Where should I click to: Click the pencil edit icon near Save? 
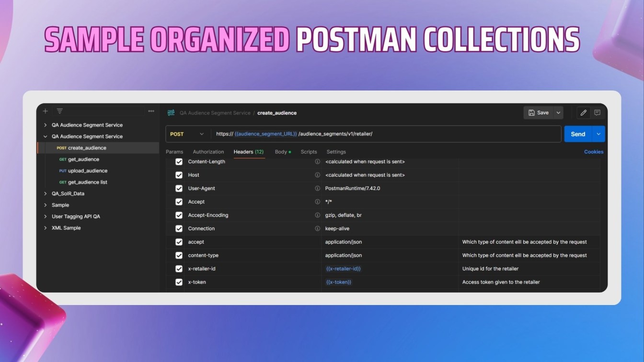point(583,113)
